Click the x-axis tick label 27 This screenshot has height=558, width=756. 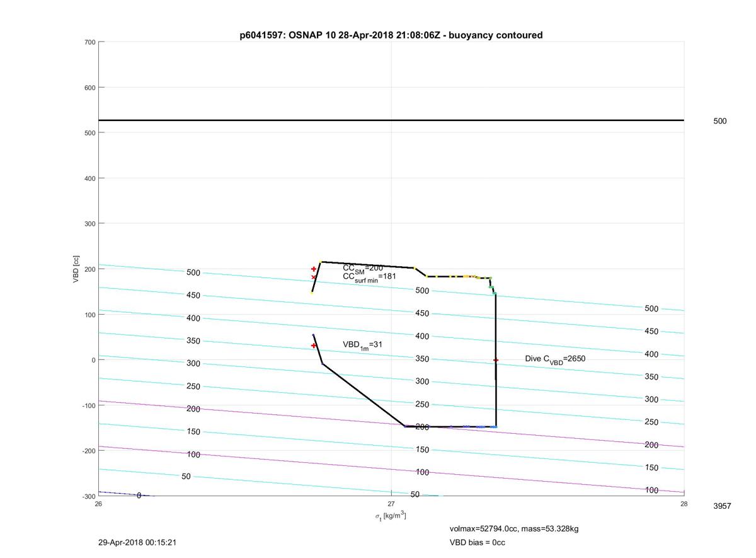point(391,504)
